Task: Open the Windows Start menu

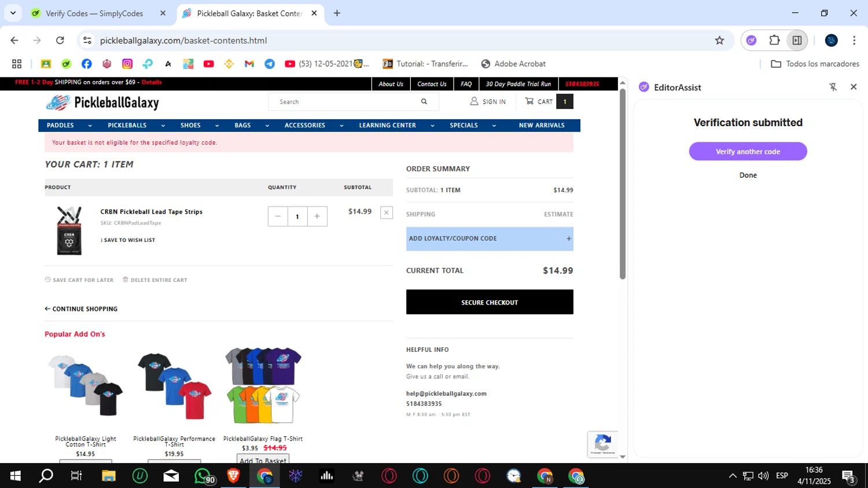Action: 16,476
